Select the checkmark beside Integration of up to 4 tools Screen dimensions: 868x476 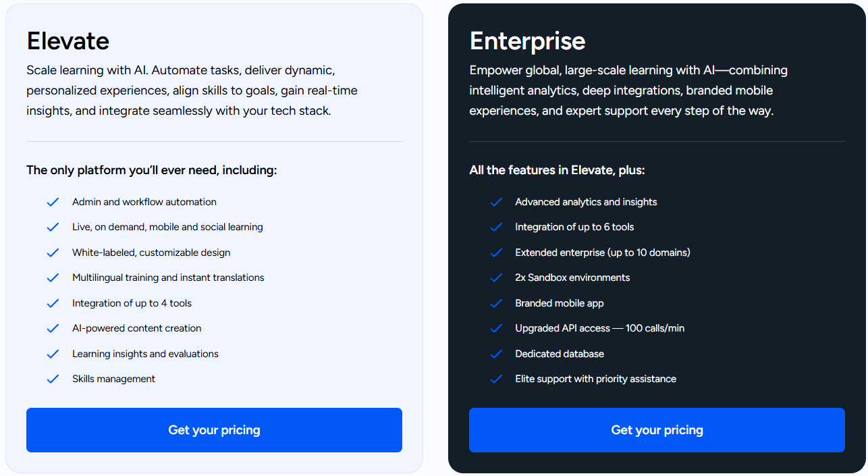(x=53, y=302)
